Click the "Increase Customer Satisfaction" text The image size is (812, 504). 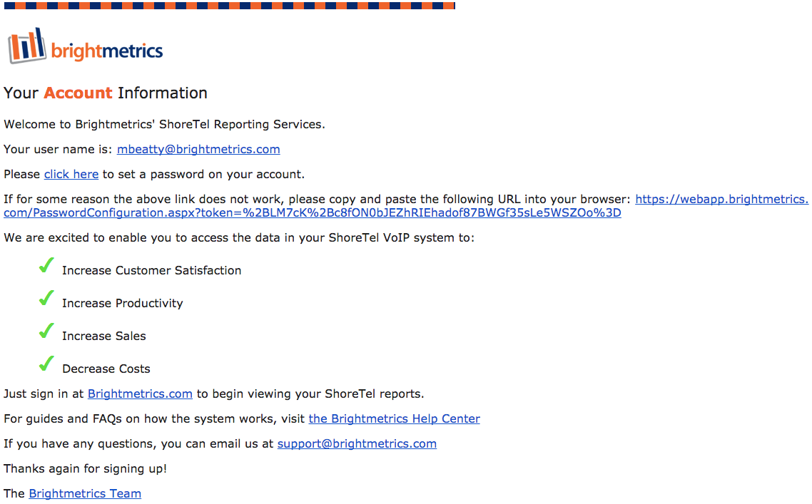pos(151,270)
